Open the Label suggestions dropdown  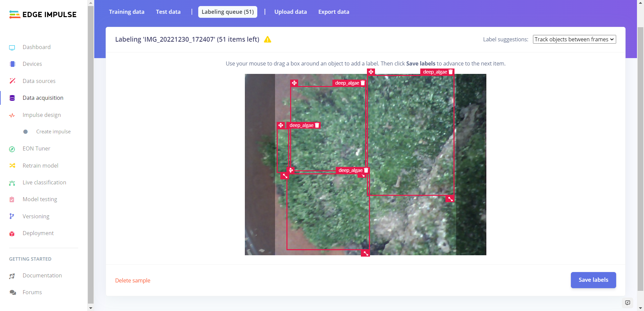(574, 39)
